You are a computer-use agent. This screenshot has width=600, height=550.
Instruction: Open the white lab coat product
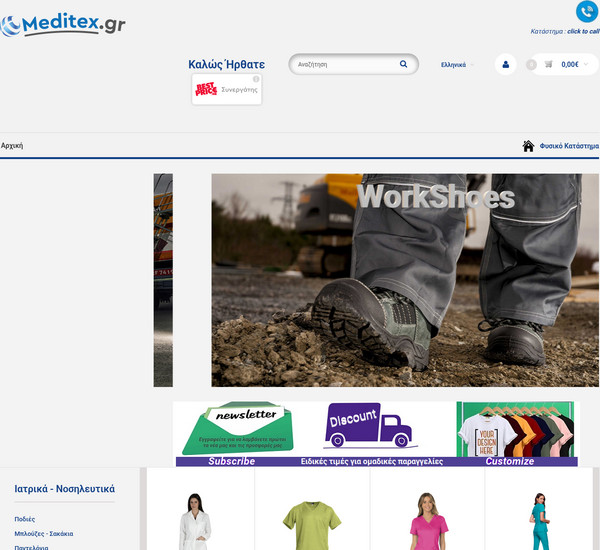(x=195, y=521)
